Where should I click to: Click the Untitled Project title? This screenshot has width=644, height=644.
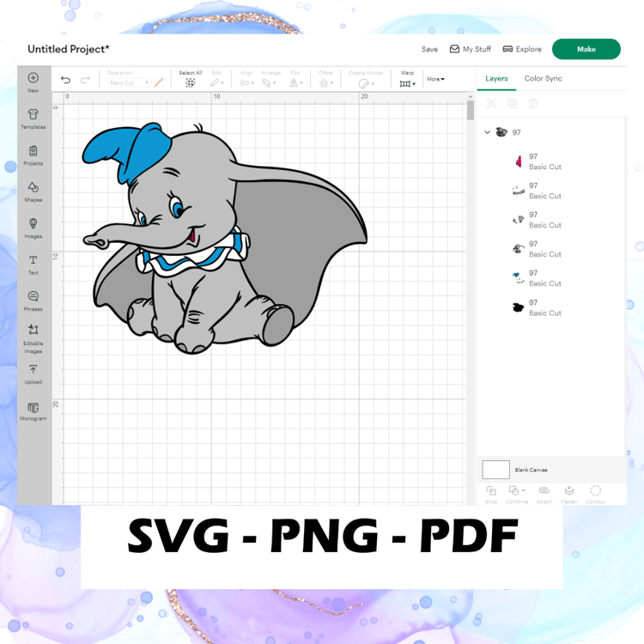tap(68, 49)
